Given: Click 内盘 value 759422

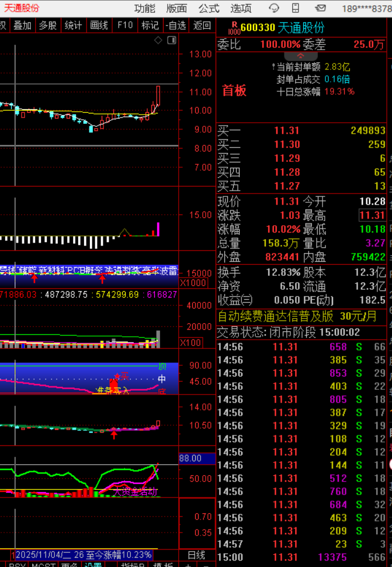Looking at the screenshot, I should coord(368,257).
